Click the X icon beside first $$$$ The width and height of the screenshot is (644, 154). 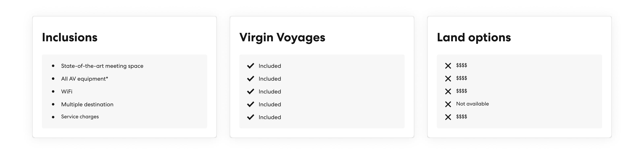pyautogui.click(x=448, y=66)
